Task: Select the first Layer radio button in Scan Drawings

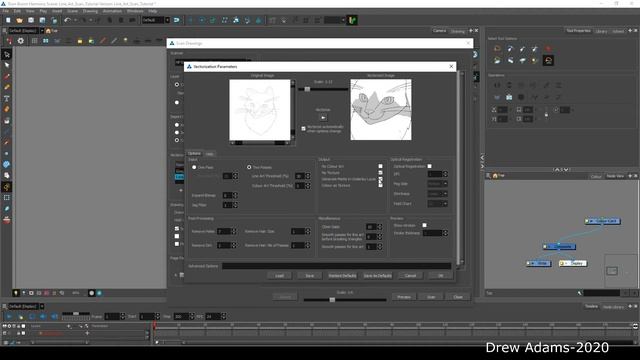Action: (x=177, y=84)
